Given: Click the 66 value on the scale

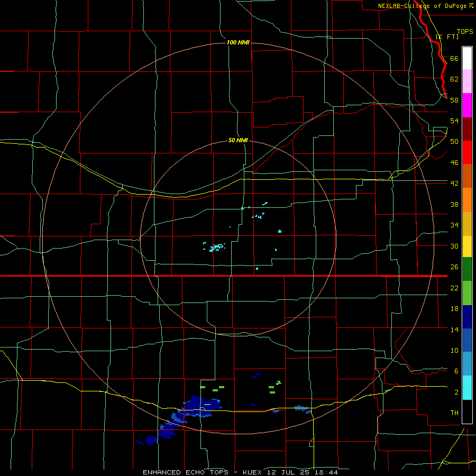Looking at the screenshot, I should pos(454,58).
